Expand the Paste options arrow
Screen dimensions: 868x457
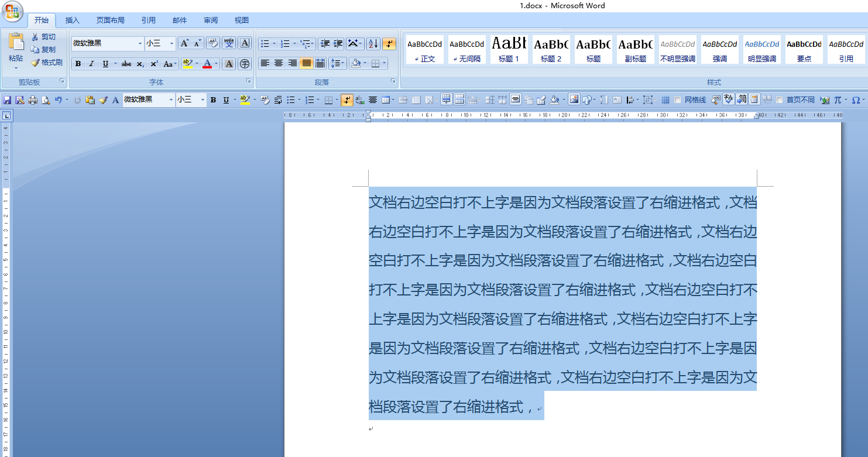16,67
